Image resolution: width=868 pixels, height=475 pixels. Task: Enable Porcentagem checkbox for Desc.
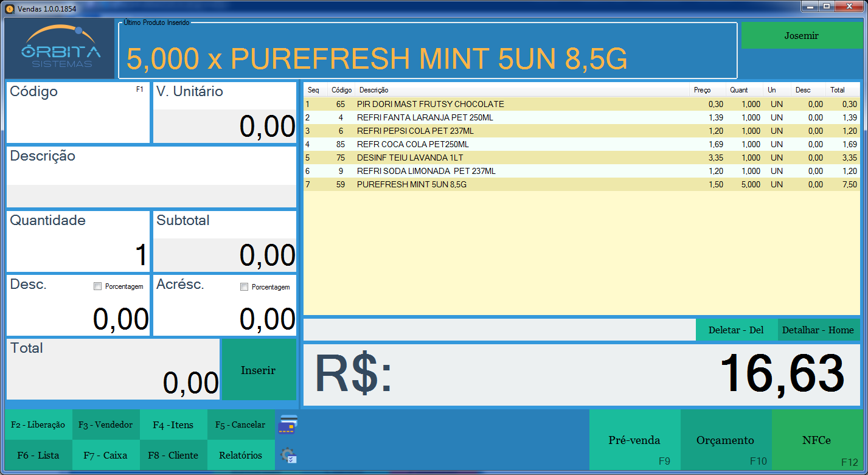(x=98, y=286)
